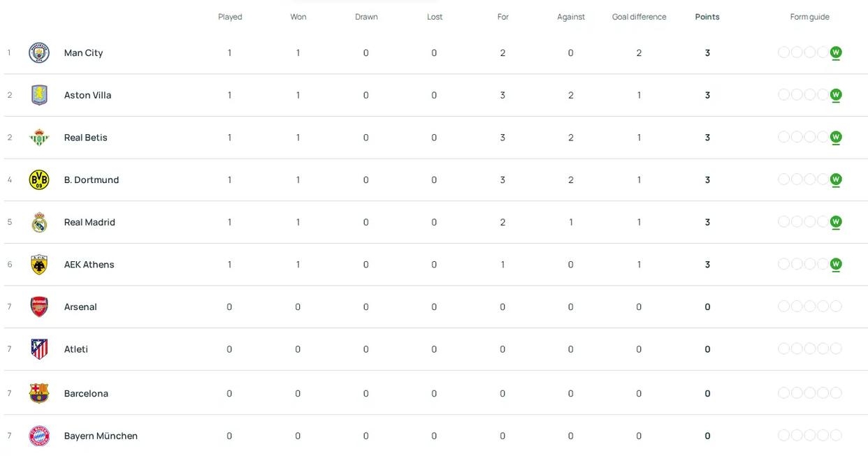Click the Bayern München club crest
The image size is (868, 456).
pos(39,436)
